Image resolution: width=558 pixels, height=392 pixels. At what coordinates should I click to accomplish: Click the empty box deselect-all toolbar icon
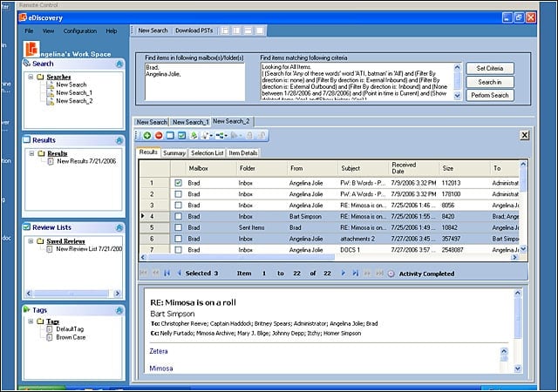(170, 136)
